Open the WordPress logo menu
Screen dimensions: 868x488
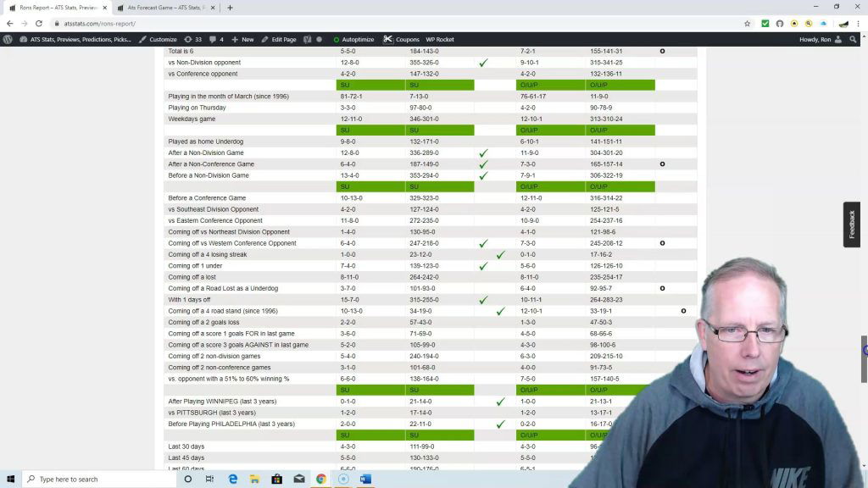pyautogui.click(x=8, y=39)
